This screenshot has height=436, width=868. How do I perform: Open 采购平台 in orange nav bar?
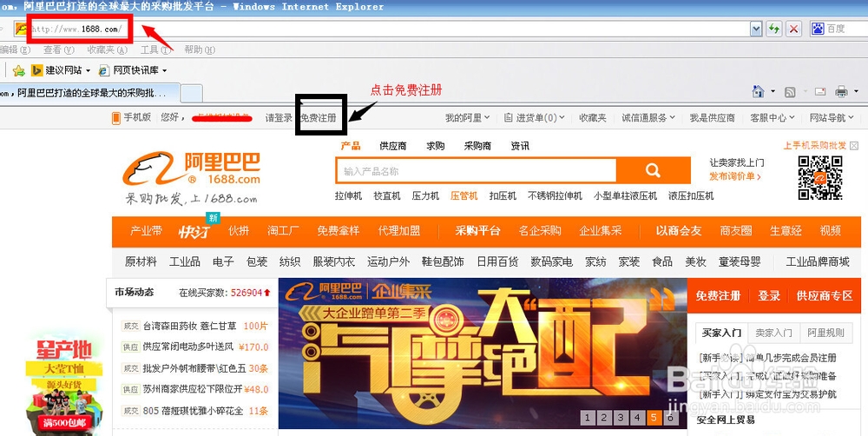[477, 231]
